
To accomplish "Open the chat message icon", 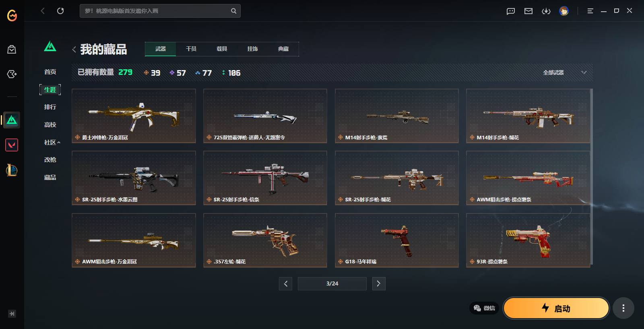I will tap(511, 11).
